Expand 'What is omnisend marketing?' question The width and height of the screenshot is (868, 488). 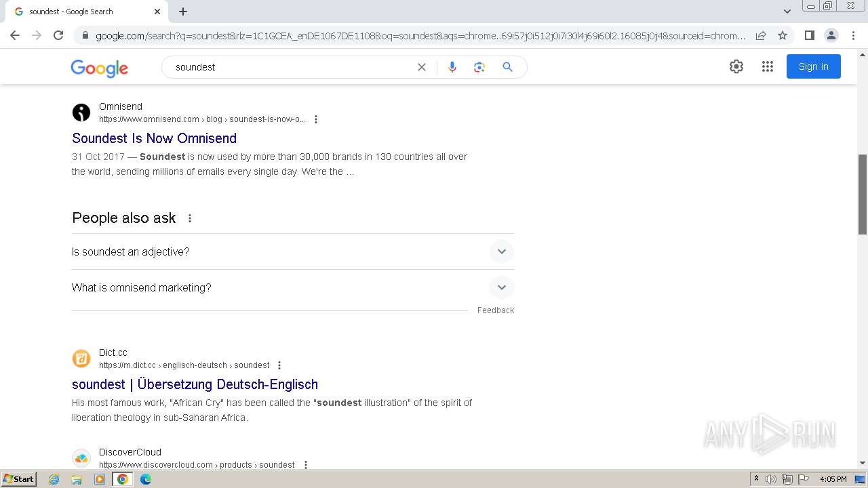[x=293, y=287]
